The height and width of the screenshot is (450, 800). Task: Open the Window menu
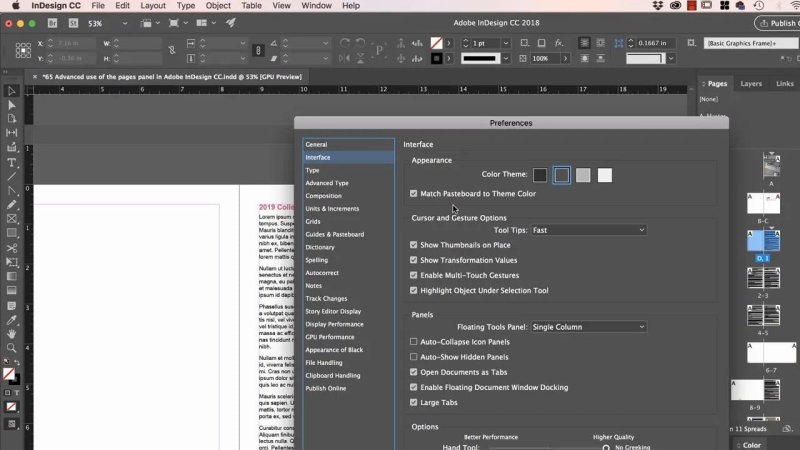coord(316,6)
